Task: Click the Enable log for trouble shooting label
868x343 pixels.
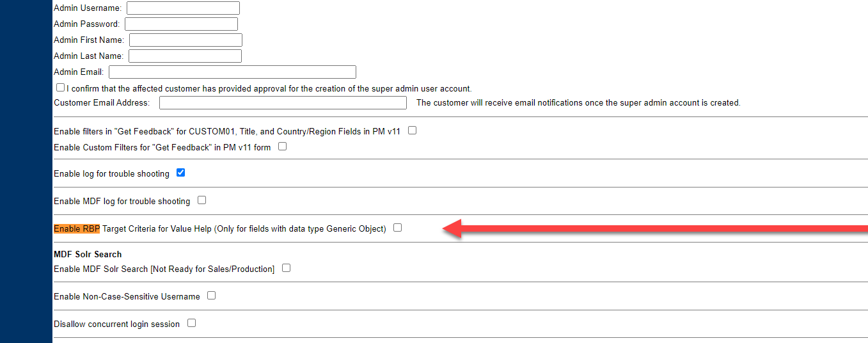Action: pos(111,173)
